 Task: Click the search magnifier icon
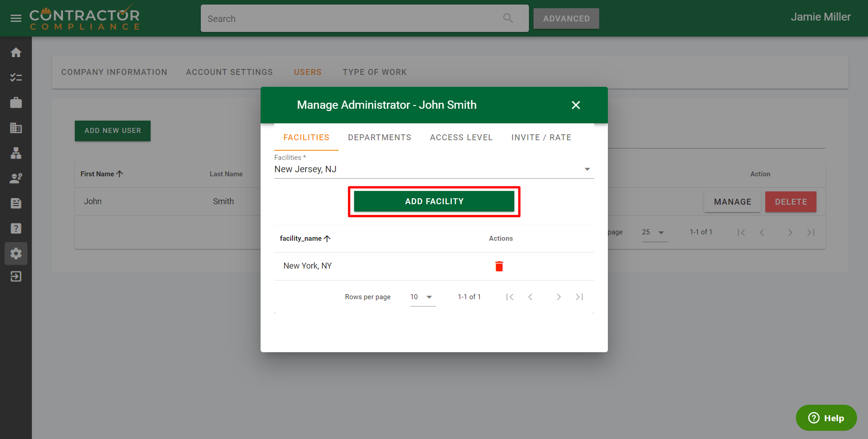click(x=508, y=18)
